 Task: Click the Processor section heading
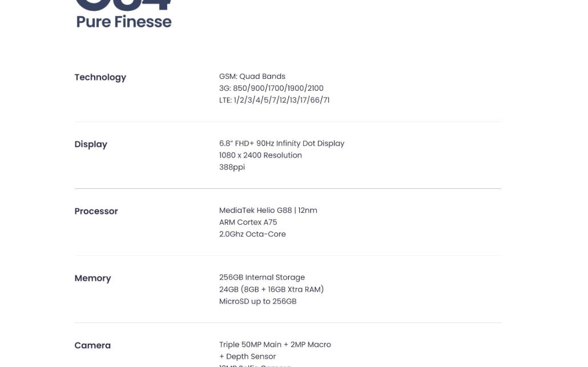96,211
